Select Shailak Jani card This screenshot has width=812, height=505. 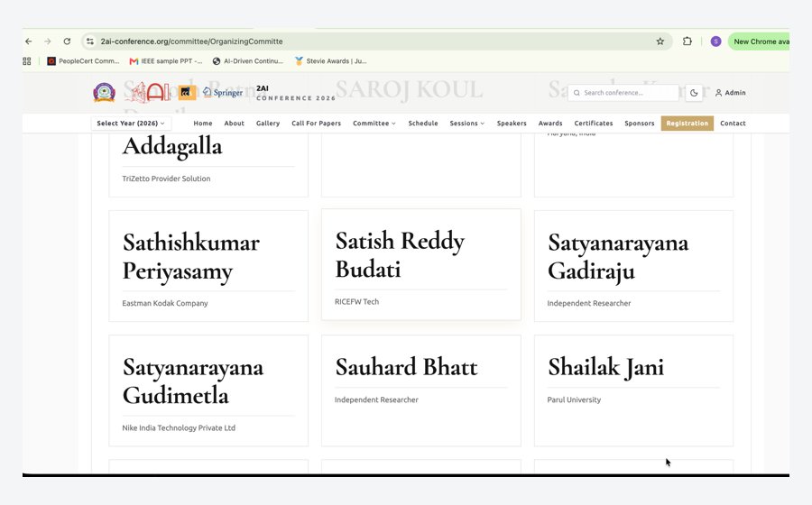coord(634,390)
